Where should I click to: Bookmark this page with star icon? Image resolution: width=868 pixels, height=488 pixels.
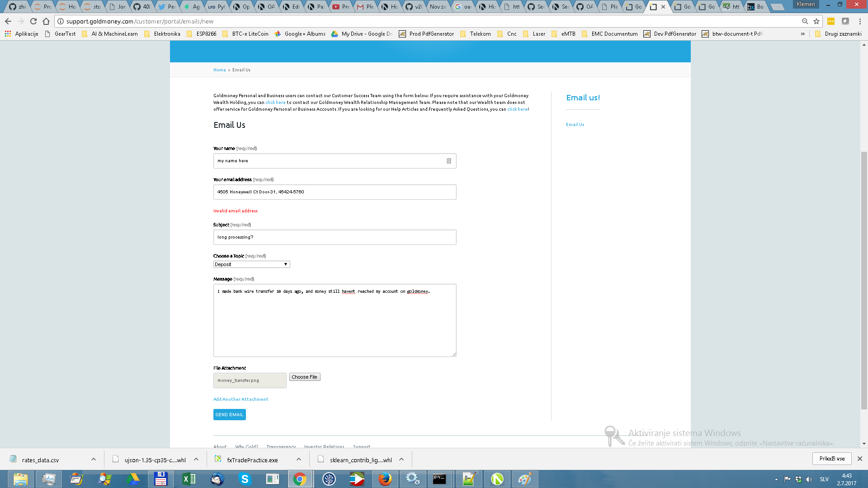click(816, 21)
